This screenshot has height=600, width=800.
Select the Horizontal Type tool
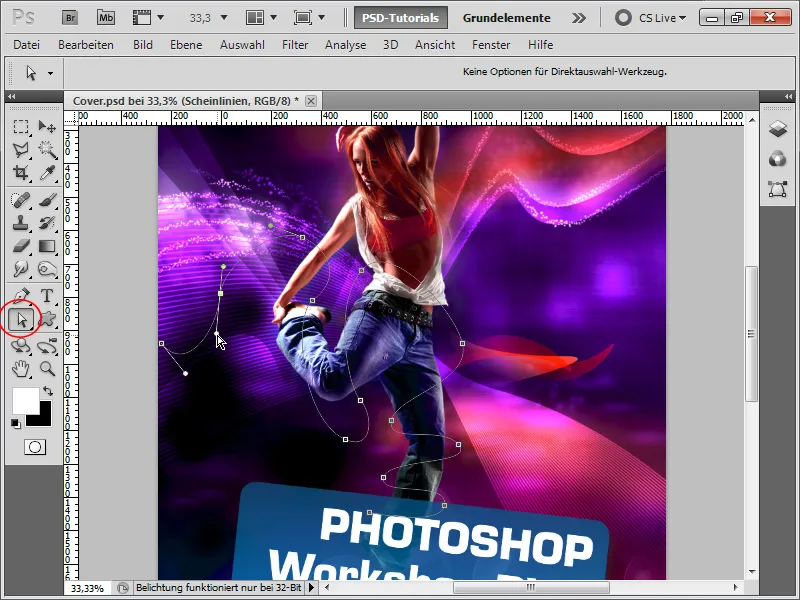click(47, 296)
